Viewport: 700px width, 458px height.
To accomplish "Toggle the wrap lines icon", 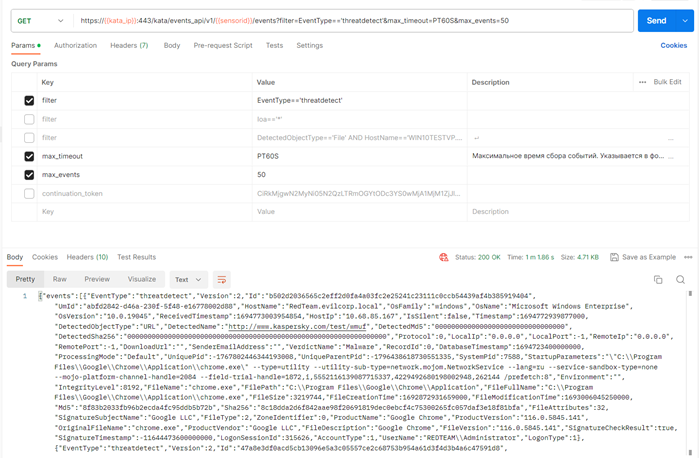I will pyautogui.click(x=221, y=280).
